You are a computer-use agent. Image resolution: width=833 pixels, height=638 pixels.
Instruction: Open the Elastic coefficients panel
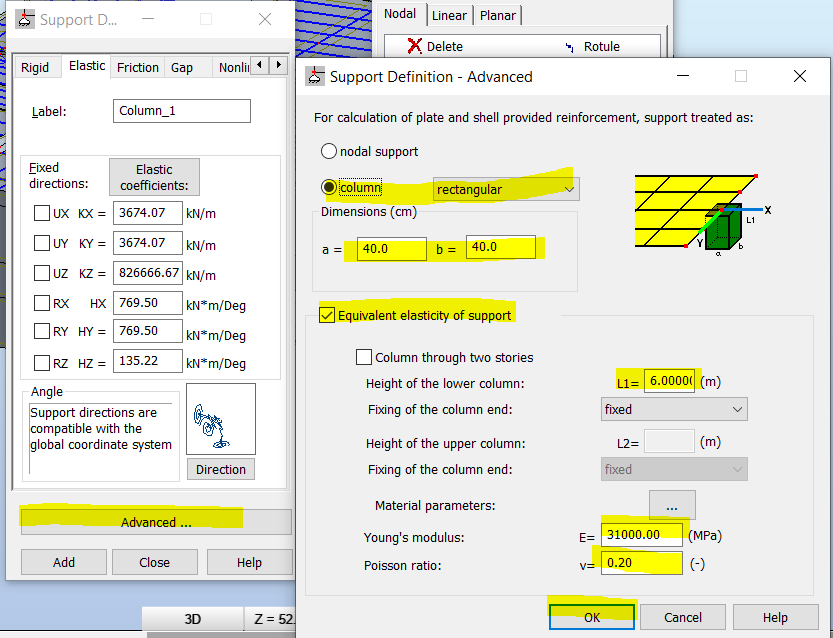154,177
